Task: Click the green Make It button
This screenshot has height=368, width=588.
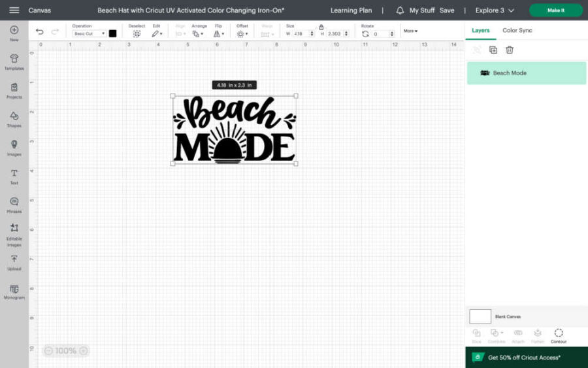Action: tap(555, 10)
